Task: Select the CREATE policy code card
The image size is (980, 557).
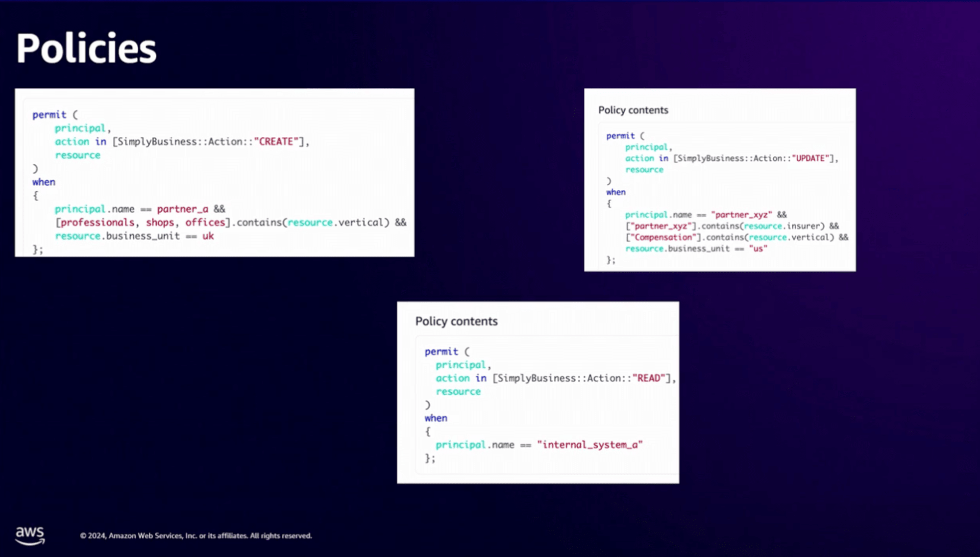Action: click(215, 173)
